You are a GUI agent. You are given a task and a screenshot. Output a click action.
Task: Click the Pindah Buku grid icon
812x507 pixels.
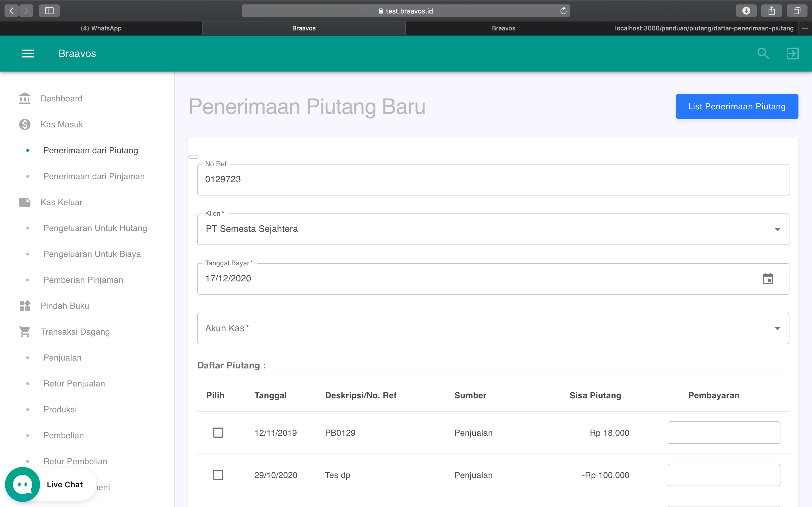click(25, 306)
